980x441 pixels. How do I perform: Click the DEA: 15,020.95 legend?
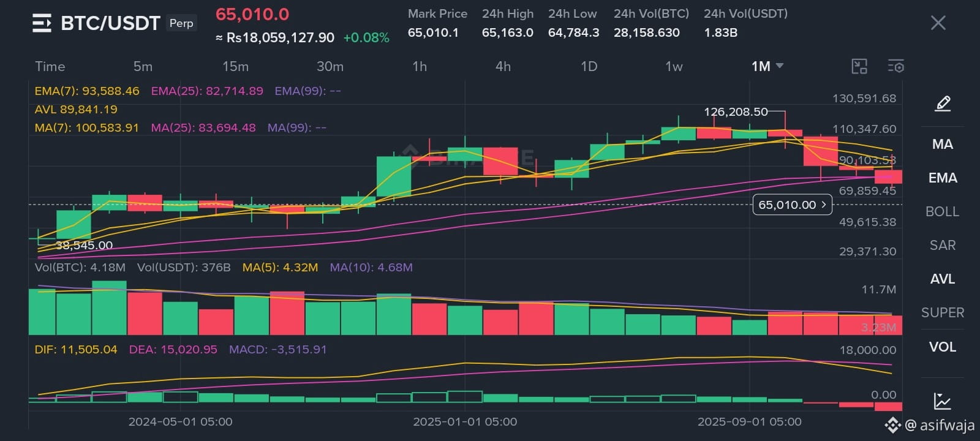(x=173, y=350)
